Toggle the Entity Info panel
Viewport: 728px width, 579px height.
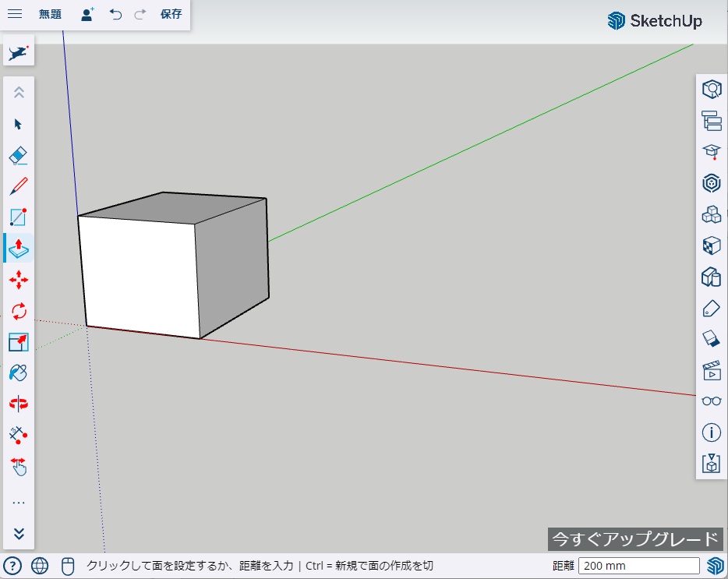click(711, 432)
